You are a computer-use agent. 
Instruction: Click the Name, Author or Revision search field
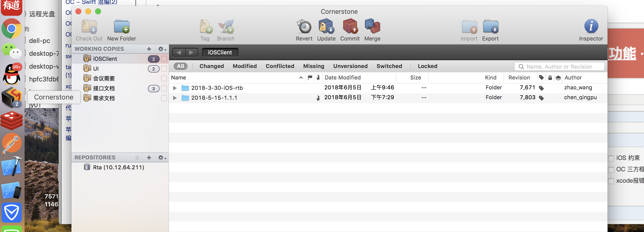tap(559, 66)
